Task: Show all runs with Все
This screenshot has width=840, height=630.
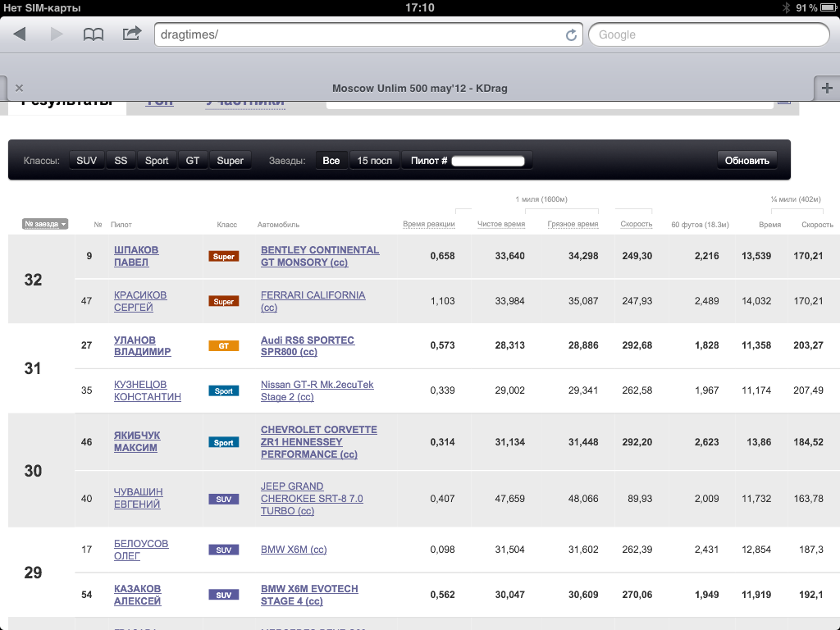Action: pyautogui.click(x=331, y=161)
